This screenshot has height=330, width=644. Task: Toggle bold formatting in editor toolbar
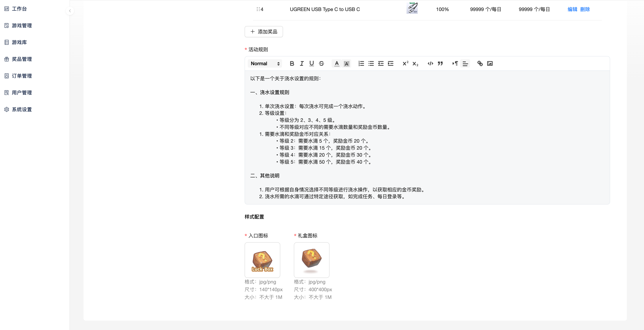pyautogui.click(x=292, y=64)
